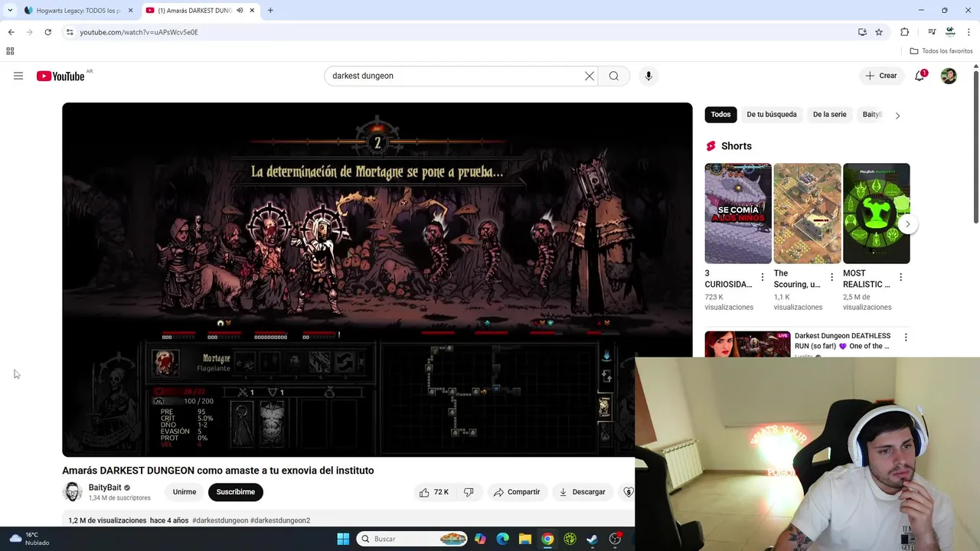
Task: Run search with the magnifier button
Action: (x=614, y=76)
